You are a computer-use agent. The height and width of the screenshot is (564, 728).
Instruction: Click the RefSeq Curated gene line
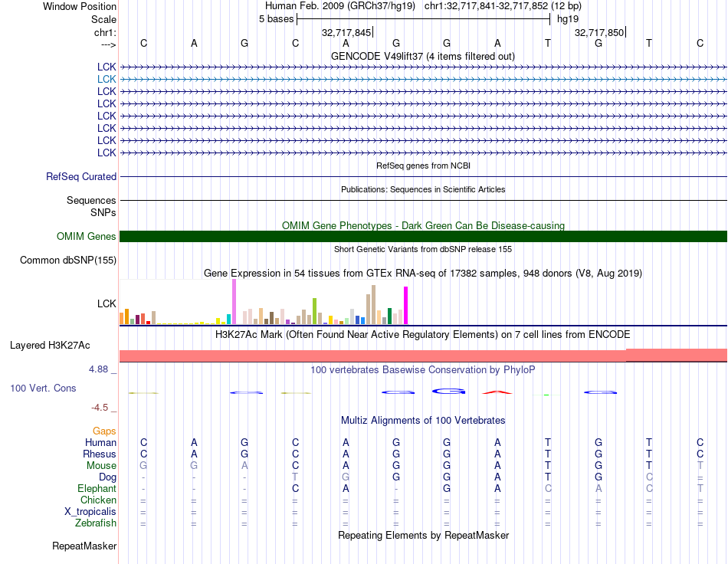[x=423, y=177]
